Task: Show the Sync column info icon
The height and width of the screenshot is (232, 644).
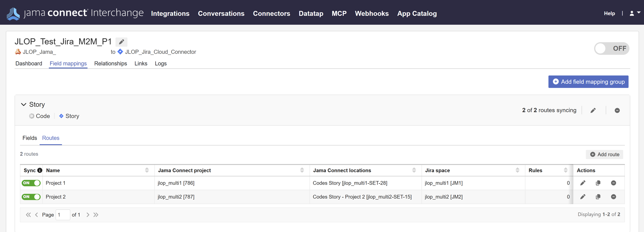Action: 40,170
